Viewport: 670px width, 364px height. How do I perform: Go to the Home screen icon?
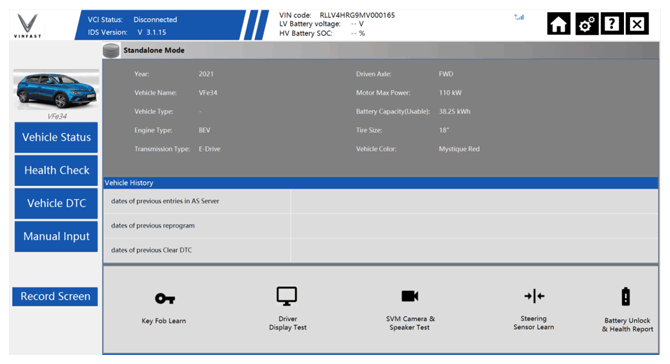558,23
